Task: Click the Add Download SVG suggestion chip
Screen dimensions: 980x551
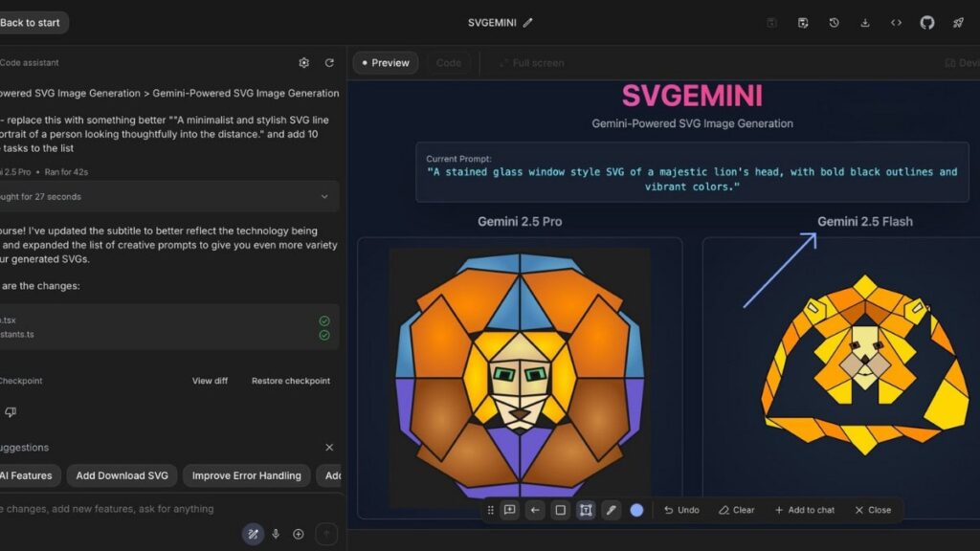Action: (x=122, y=475)
